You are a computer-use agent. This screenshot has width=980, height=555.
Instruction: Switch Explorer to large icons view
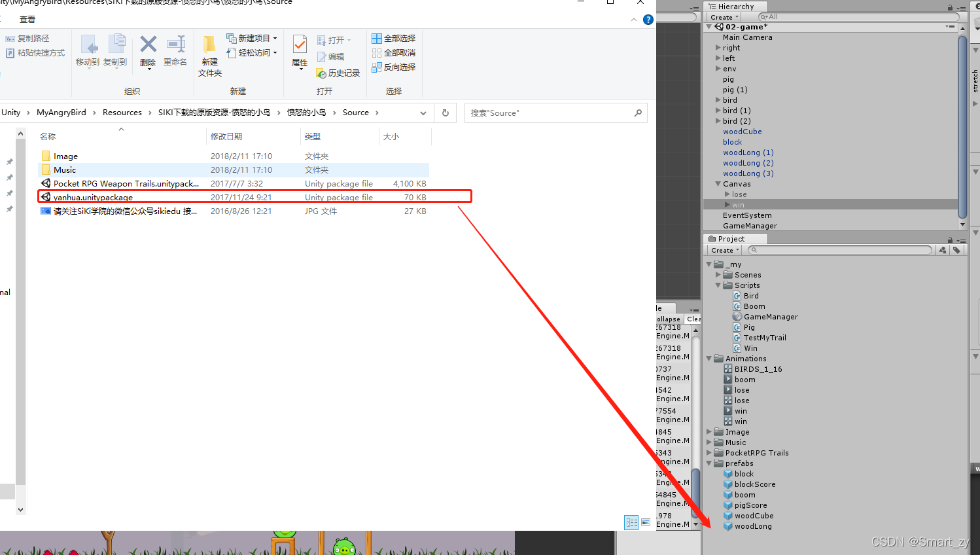point(646,522)
